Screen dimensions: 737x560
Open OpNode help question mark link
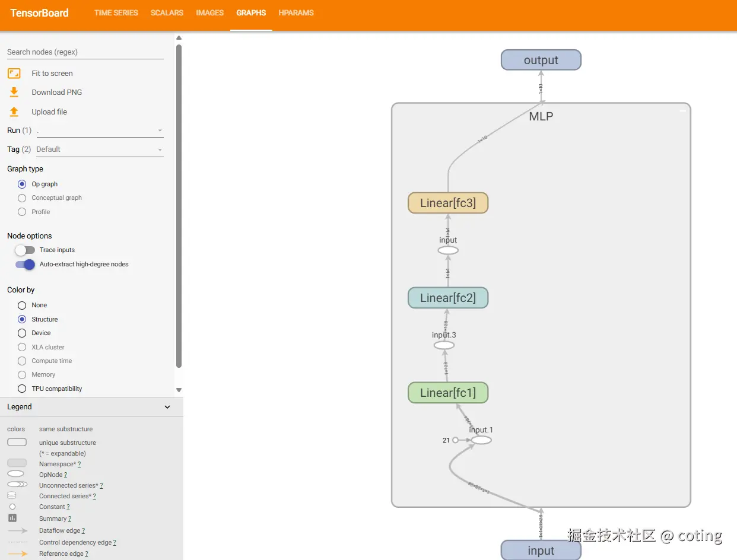point(65,475)
